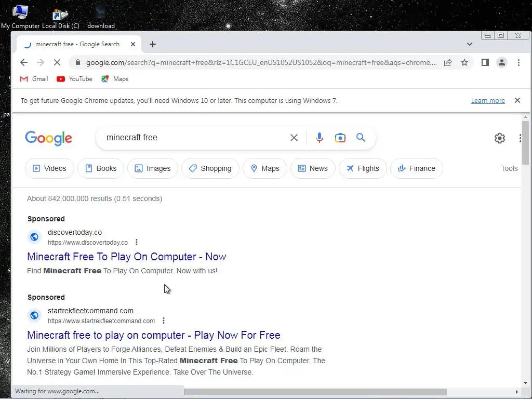Filter results by Shopping
Image resolution: width=532 pixels, height=399 pixels.
click(210, 168)
